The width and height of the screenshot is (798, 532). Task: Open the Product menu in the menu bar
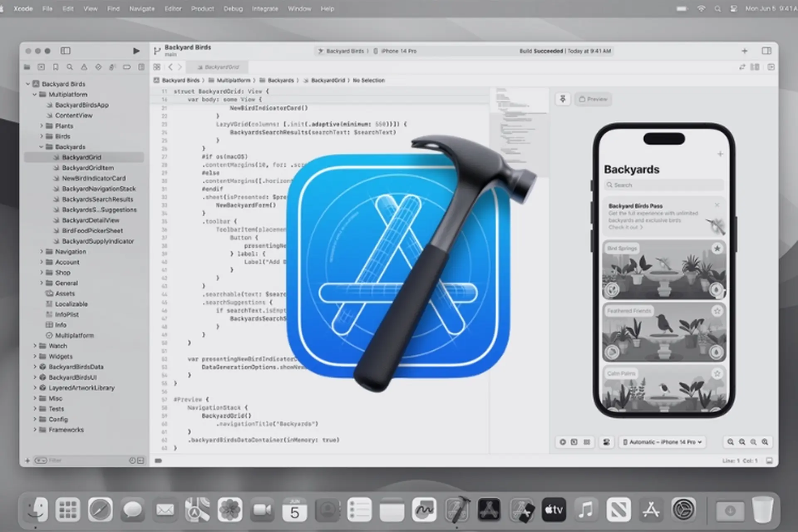coord(202,8)
